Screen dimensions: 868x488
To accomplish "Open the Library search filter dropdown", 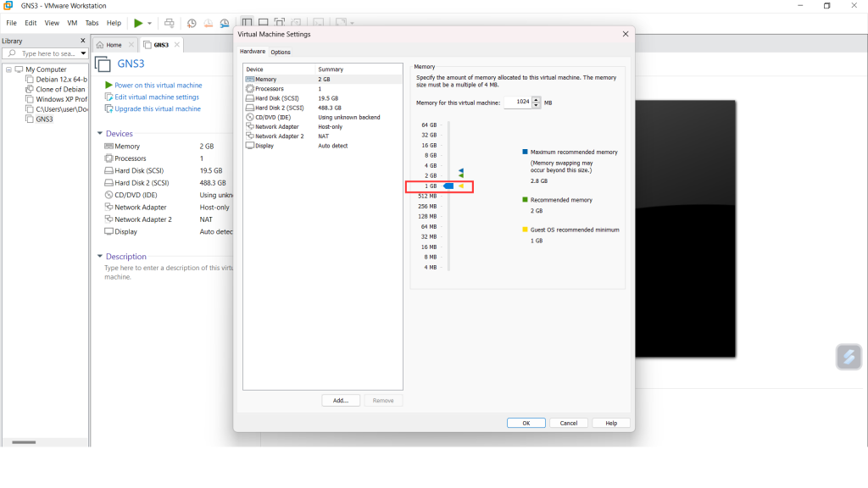I will 83,53.
